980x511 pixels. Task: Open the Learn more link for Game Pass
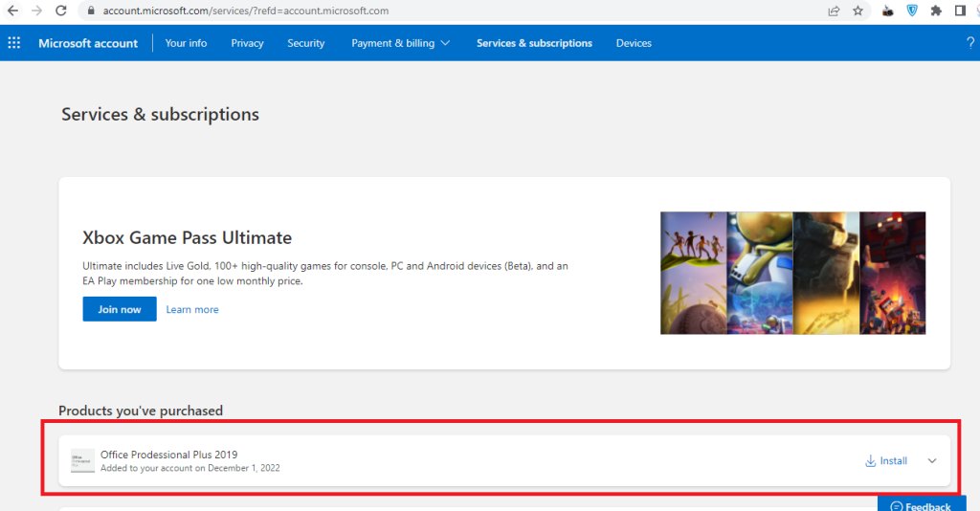tap(192, 310)
